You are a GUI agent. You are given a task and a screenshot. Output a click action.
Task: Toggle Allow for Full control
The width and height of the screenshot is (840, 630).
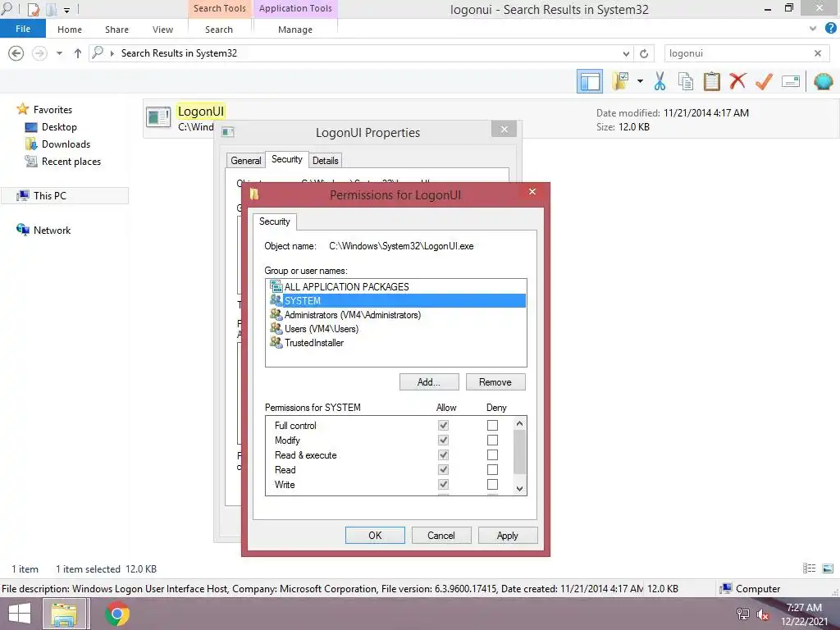[443, 426]
